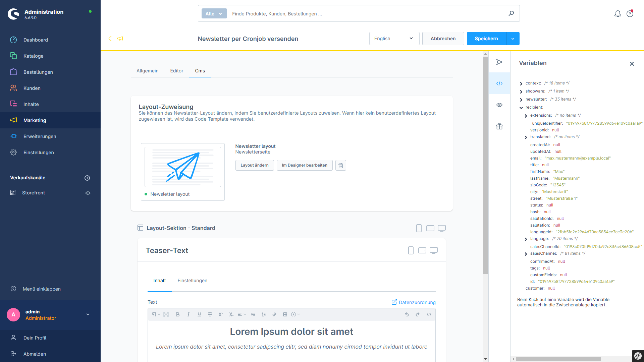The width and height of the screenshot is (644, 362).
Task: Open Speichern split-button dropdown arrow
Action: [x=513, y=39]
